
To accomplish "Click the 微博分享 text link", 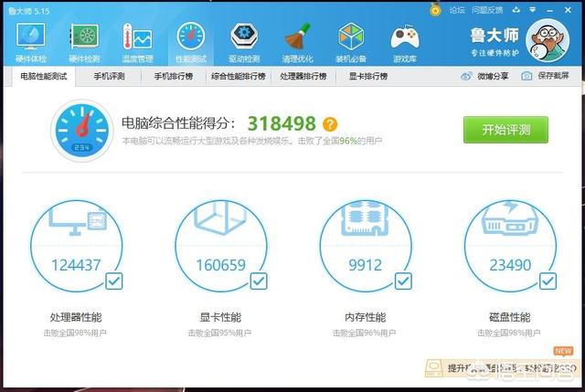I will tap(493, 76).
